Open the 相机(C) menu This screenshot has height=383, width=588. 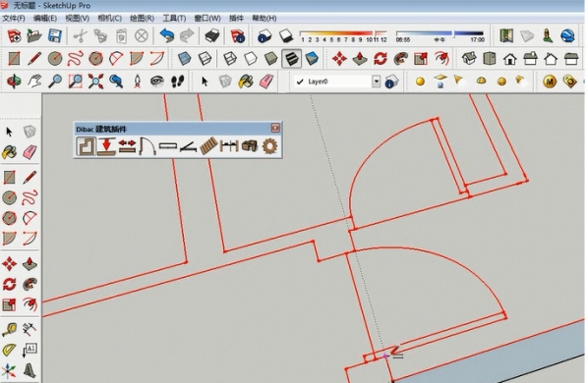pos(109,18)
